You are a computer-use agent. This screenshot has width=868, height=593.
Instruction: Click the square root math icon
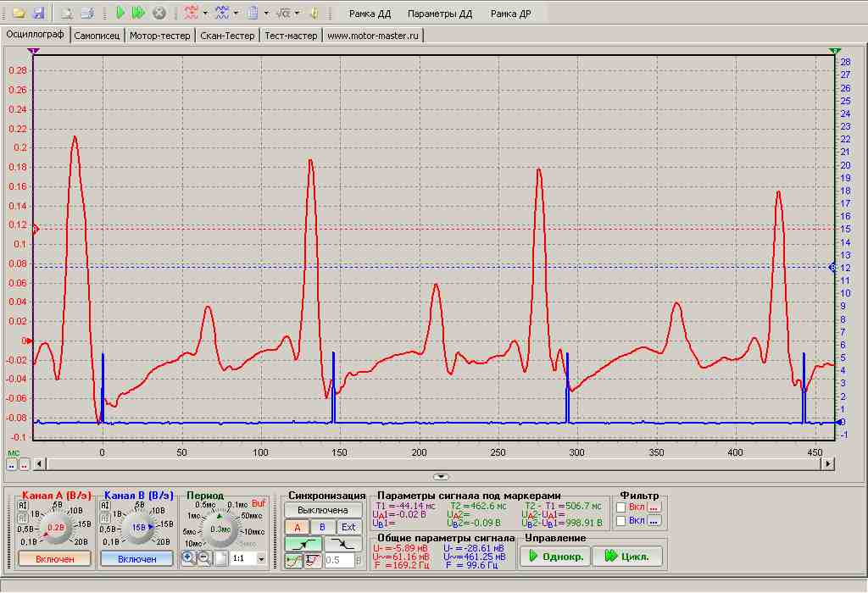283,13
